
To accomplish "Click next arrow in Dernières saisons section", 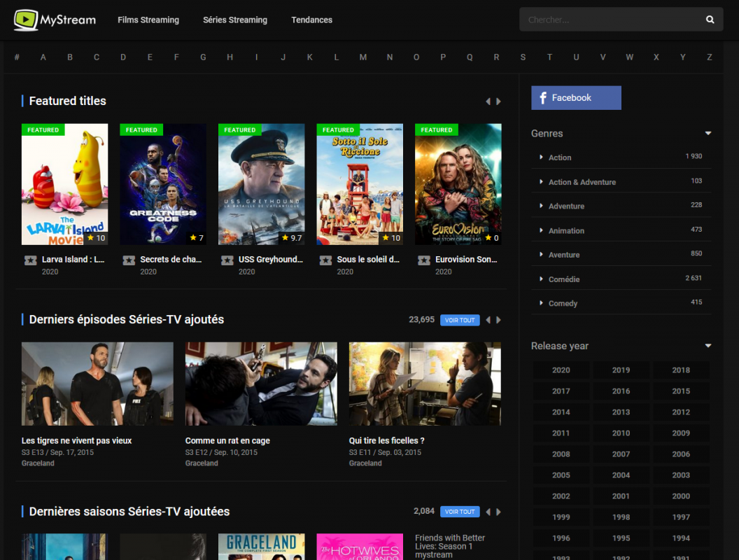I will pyautogui.click(x=499, y=512).
